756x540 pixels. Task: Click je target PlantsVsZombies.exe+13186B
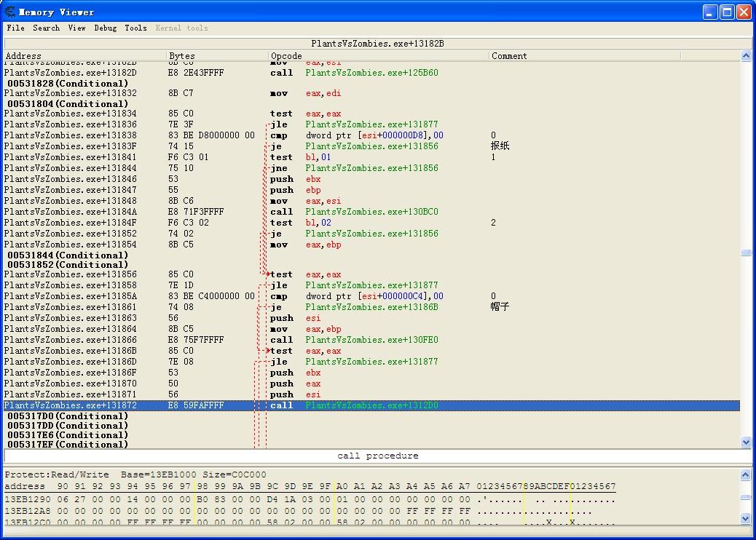pyautogui.click(x=371, y=307)
